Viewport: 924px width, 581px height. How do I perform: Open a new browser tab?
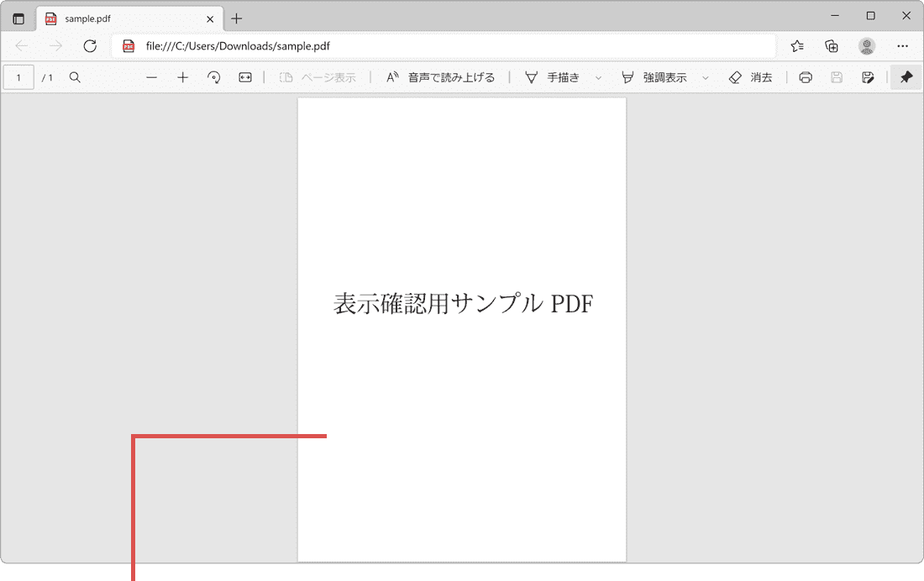[x=237, y=18]
